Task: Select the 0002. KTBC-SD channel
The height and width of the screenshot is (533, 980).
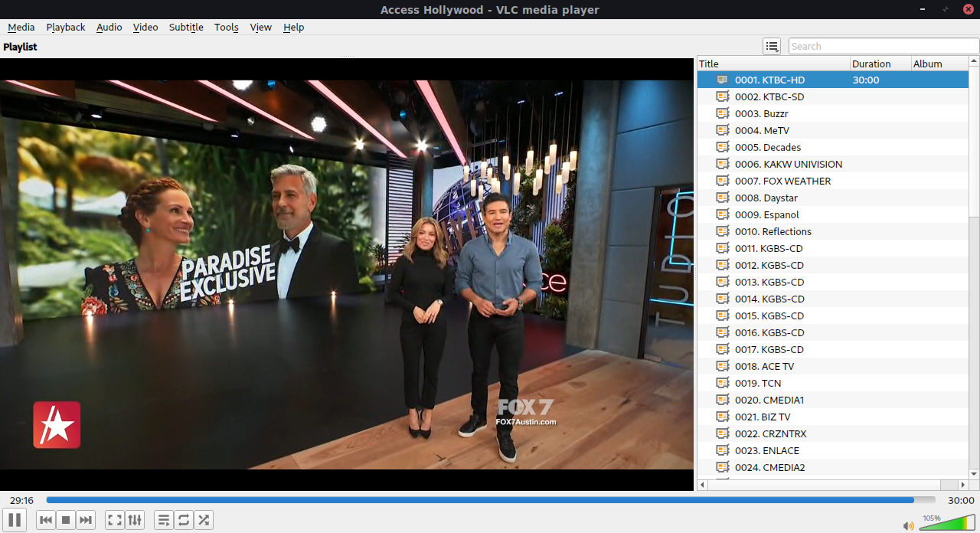Action: [832, 96]
